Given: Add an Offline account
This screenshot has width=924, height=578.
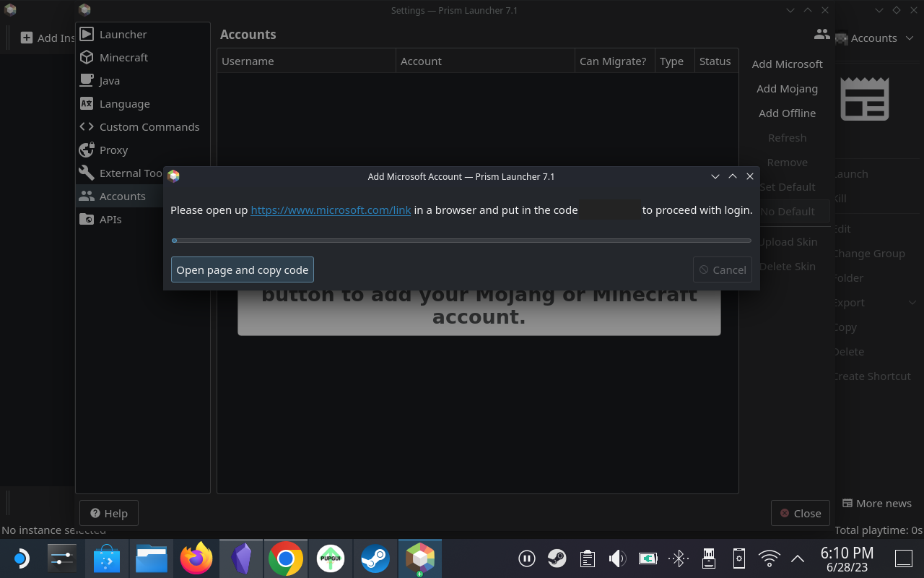Looking at the screenshot, I should click(x=786, y=113).
